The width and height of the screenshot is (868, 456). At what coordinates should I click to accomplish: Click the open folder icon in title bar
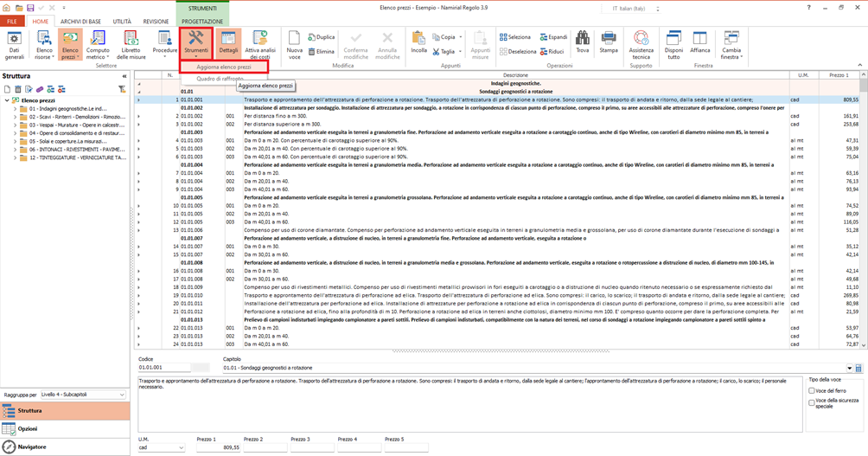[x=19, y=9]
